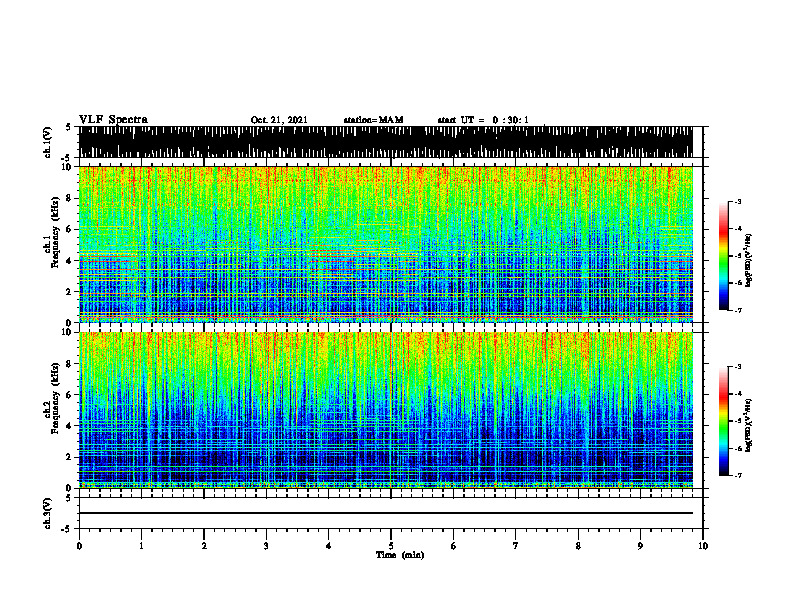Viewport: 792px width, 612px height.
Task: Click the ch.1 voltage waveform strip
Action: (386, 142)
